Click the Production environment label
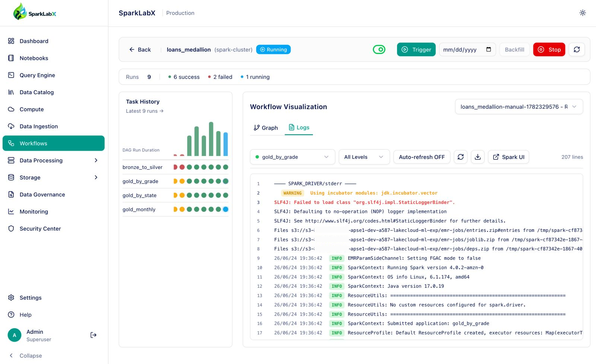This screenshot has width=596, height=364. click(x=180, y=13)
